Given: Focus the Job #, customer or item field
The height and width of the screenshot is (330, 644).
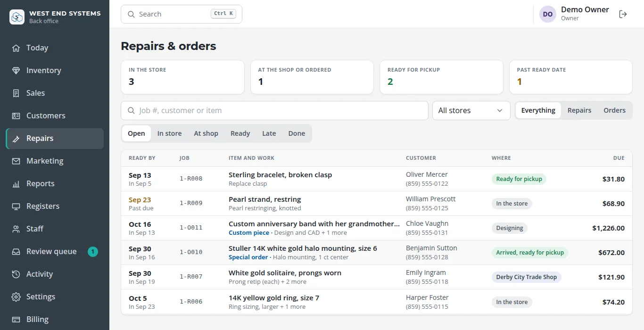Looking at the screenshot, I should point(274,110).
